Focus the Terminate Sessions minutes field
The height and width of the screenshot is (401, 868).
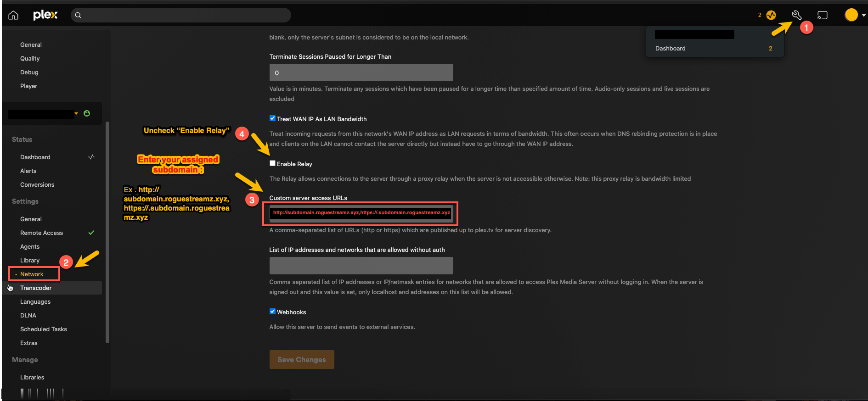pyautogui.click(x=361, y=72)
